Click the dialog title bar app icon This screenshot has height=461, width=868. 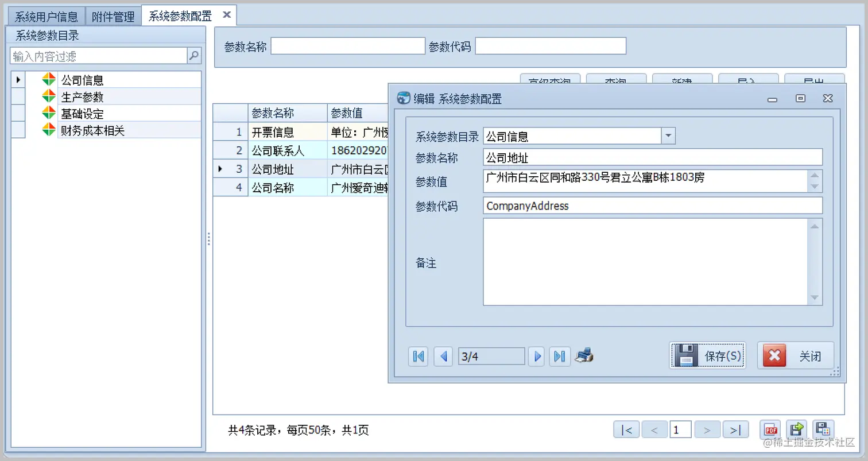point(404,98)
